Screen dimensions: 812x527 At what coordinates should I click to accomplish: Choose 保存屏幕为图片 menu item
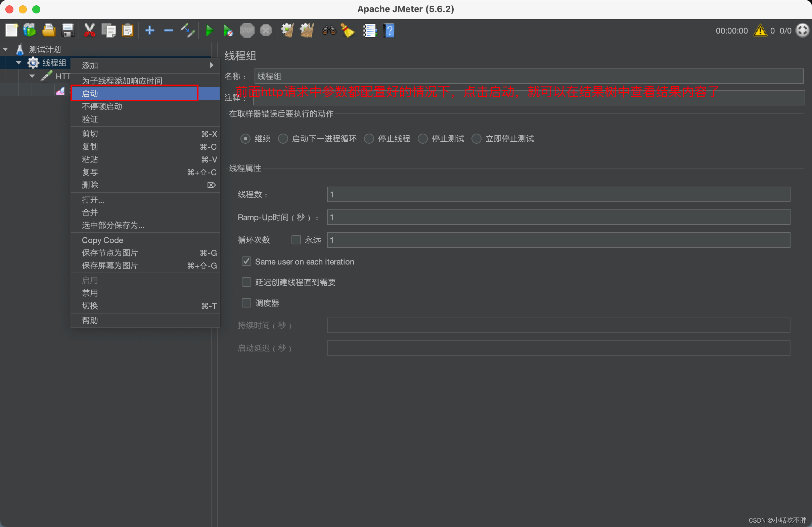pyautogui.click(x=145, y=266)
